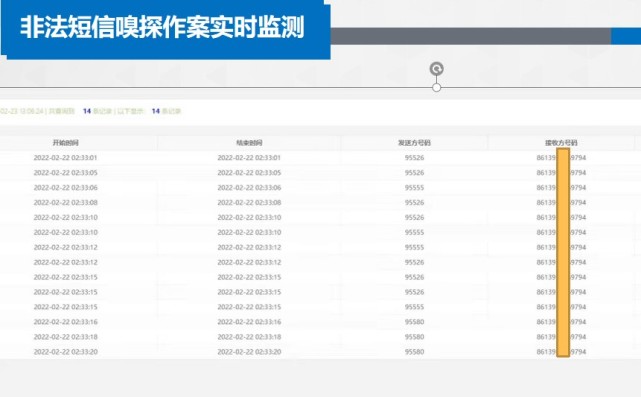The width and height of the screenshot is (641, 397).
Task: Click sender 95580 in the 02:33:18 row
Action: point(414,337)
